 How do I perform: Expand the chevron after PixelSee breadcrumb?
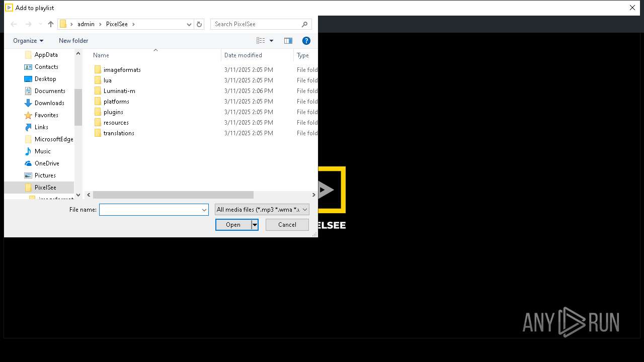pyautogui.click(x=133, y=24)
